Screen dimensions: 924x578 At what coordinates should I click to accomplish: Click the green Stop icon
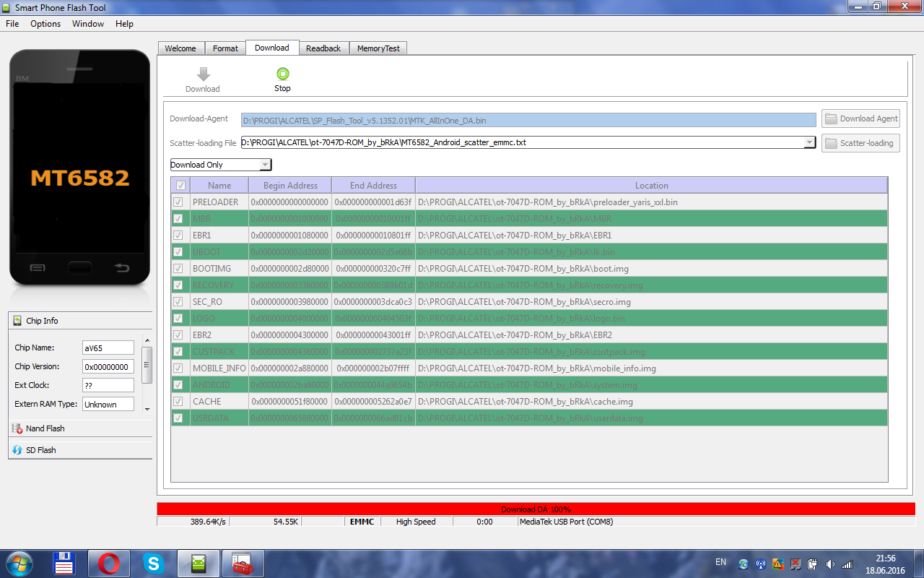(x=282, y=74)
